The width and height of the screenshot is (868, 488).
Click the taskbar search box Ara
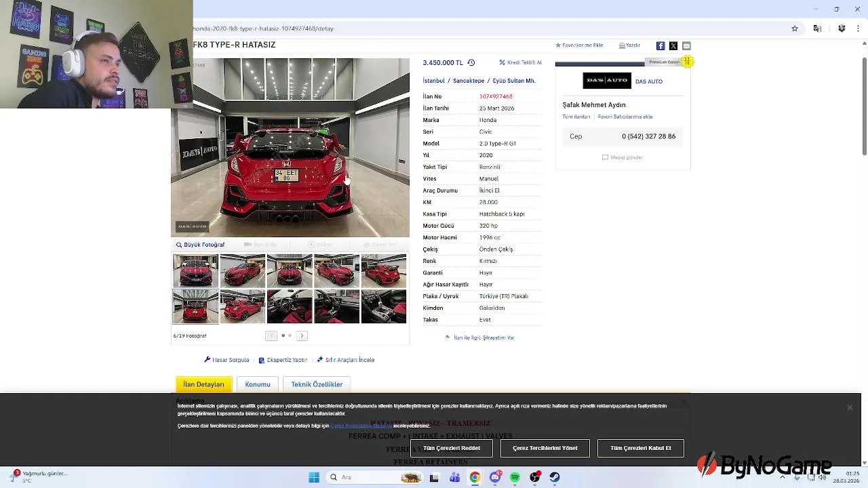(375, 477)
